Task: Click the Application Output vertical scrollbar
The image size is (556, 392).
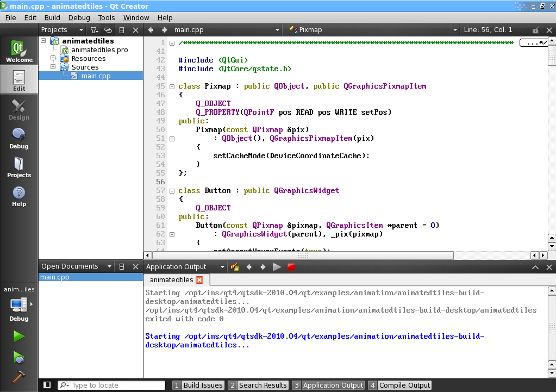Action: pos(552,327)
